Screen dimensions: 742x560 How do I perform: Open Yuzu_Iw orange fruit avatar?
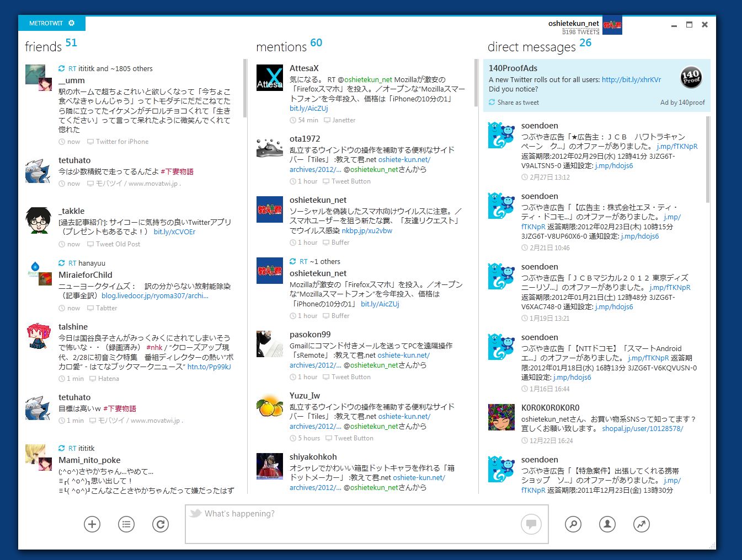pos(269,405)
